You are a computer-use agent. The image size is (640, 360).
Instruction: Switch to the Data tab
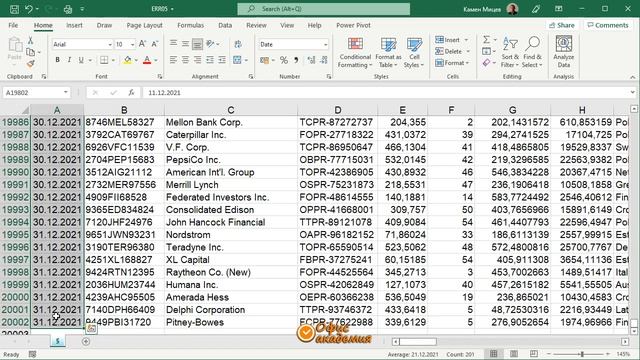point(225,25)
